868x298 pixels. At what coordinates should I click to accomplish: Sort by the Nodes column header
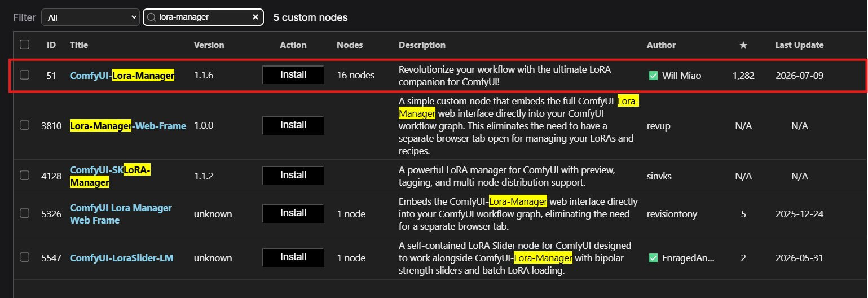(x=350, y=45)
